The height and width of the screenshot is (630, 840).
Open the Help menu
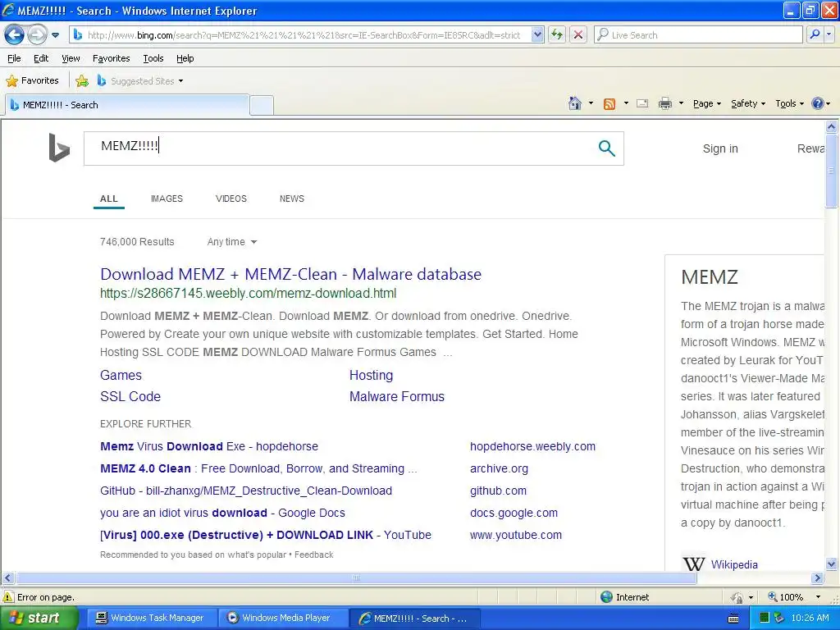click(x=185, y=58)
